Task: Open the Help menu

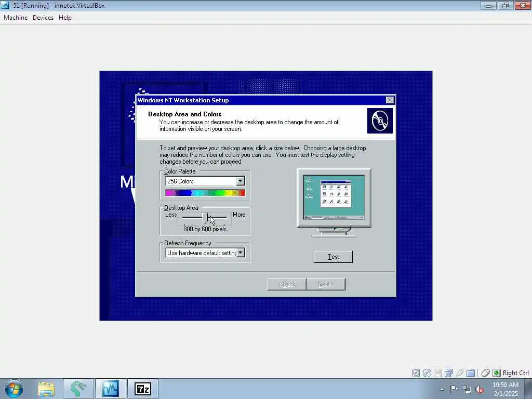Action: (x=65, y=18)
